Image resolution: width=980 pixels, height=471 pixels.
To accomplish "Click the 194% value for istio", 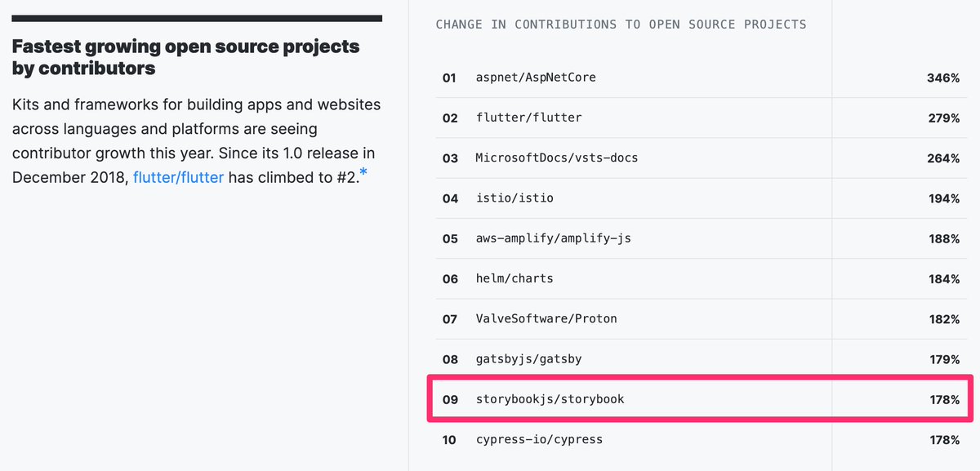I will 943,198.
